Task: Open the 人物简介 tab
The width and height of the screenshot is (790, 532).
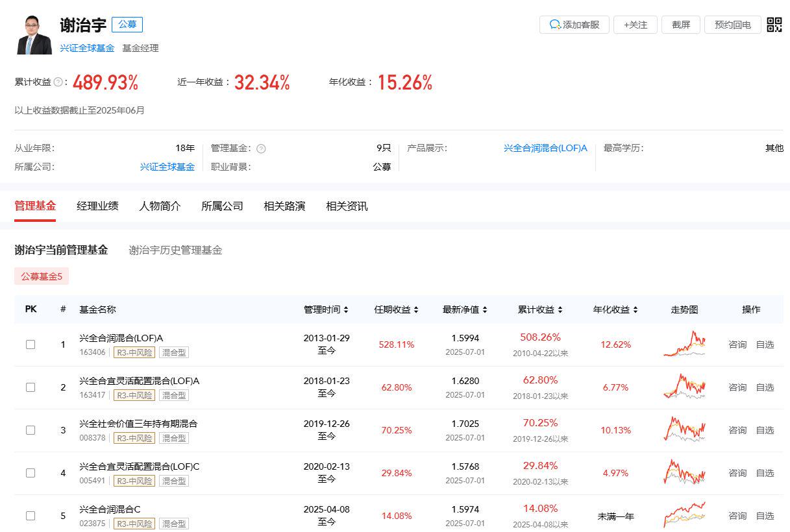Action: 160,206
